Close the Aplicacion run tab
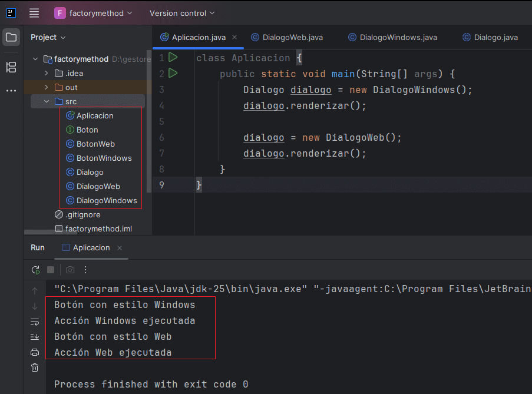Screen dimensions: 532x394 coord(120,248)
